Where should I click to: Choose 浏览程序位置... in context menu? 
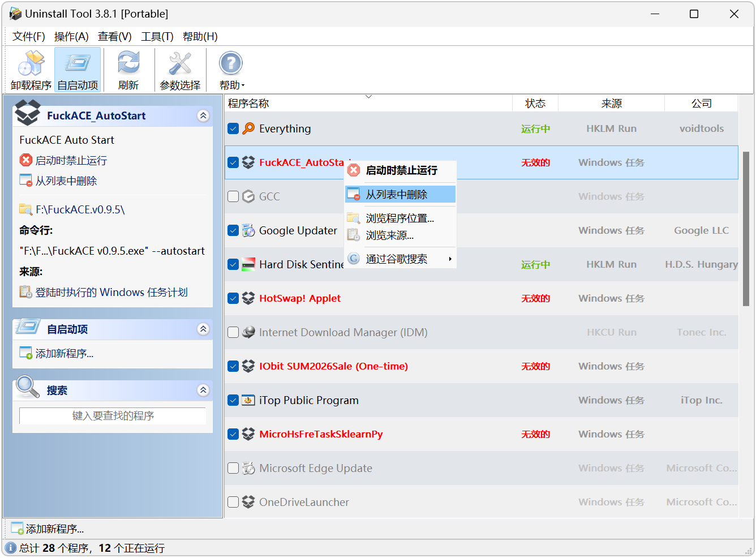coord(400,218)
